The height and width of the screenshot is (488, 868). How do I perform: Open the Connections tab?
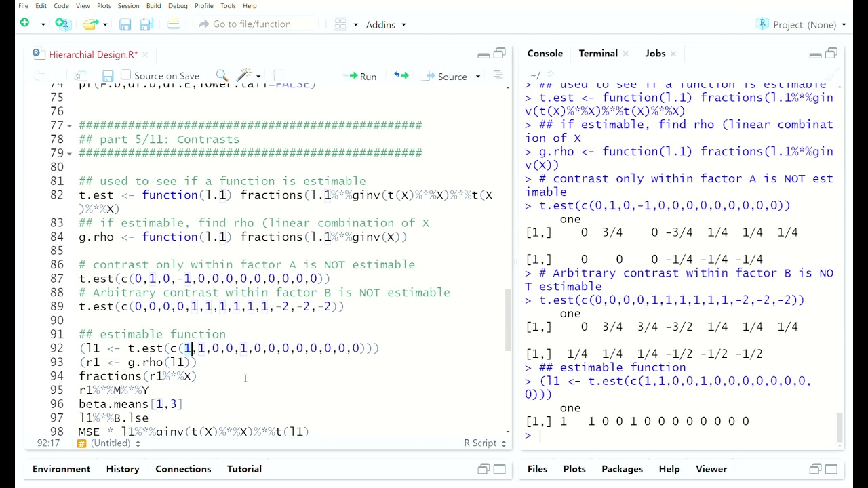point(183,469)
